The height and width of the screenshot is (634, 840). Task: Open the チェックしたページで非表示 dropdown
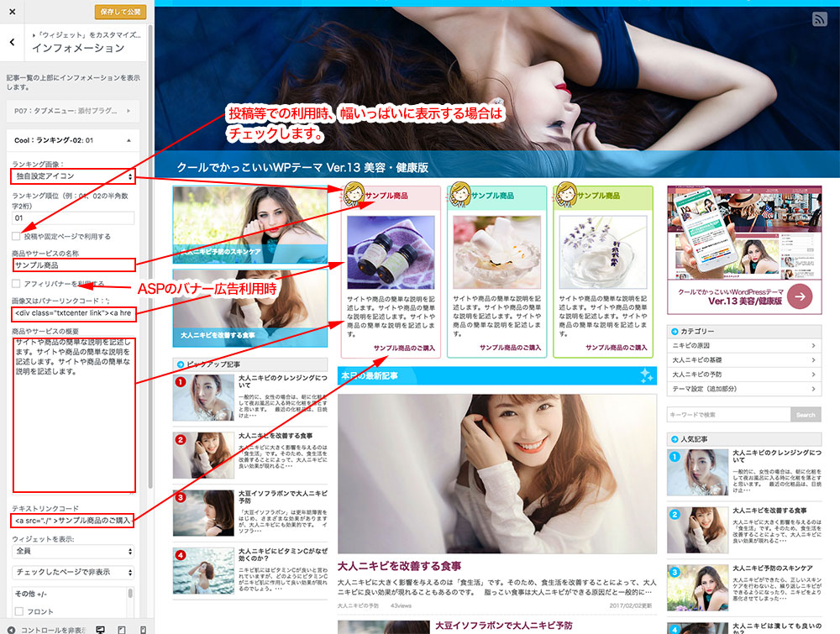pyautogui.click(x=73, y=572)
